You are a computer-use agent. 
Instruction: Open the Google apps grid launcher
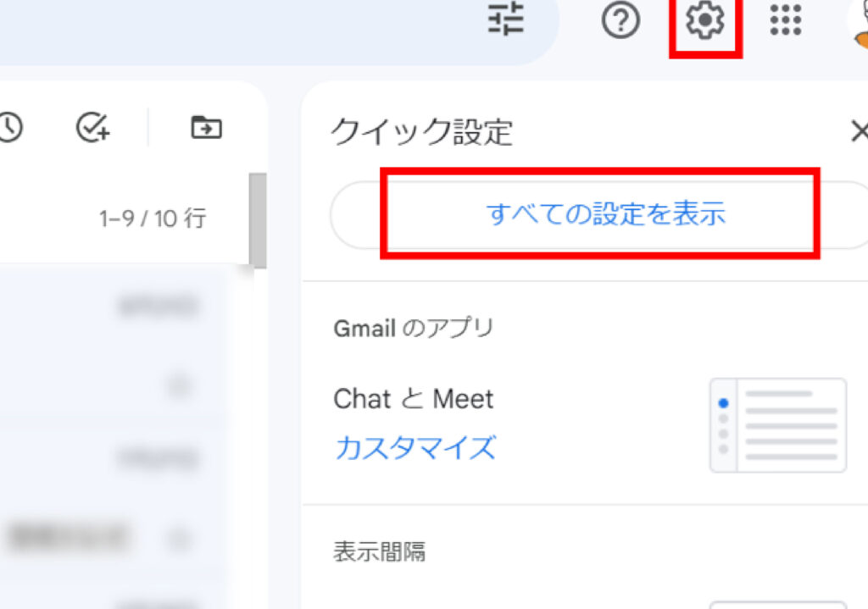(x=786, y=20)
